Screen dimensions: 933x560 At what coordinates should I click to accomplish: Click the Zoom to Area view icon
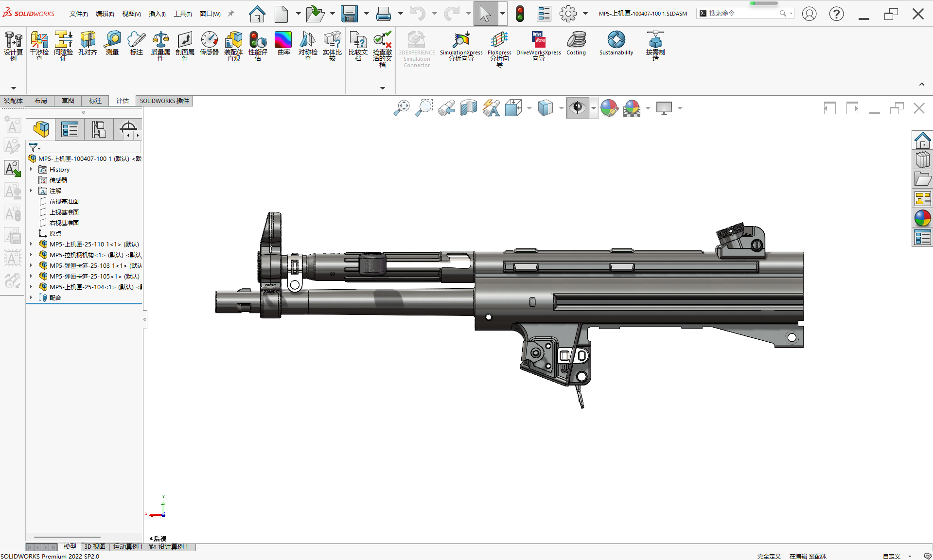coord(424,108)
